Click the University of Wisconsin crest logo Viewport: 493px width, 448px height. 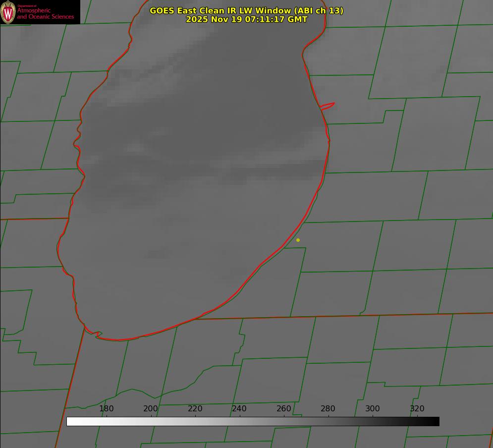[8, 12]
